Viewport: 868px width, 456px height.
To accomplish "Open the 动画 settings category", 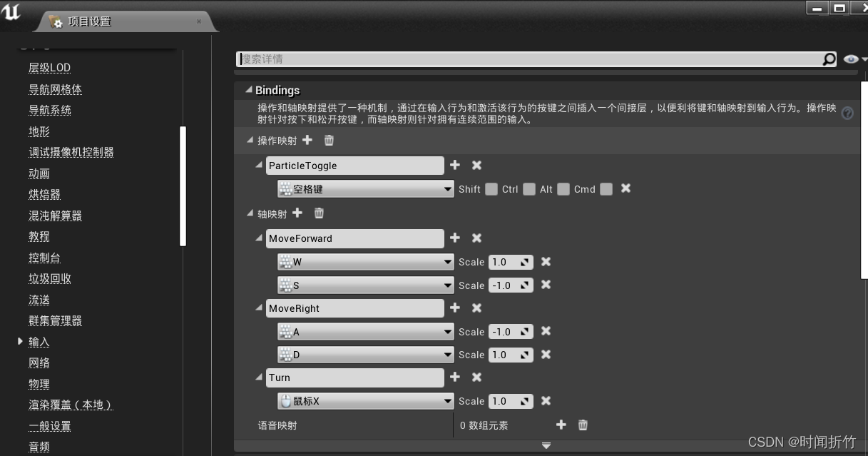I will [39, 173].
